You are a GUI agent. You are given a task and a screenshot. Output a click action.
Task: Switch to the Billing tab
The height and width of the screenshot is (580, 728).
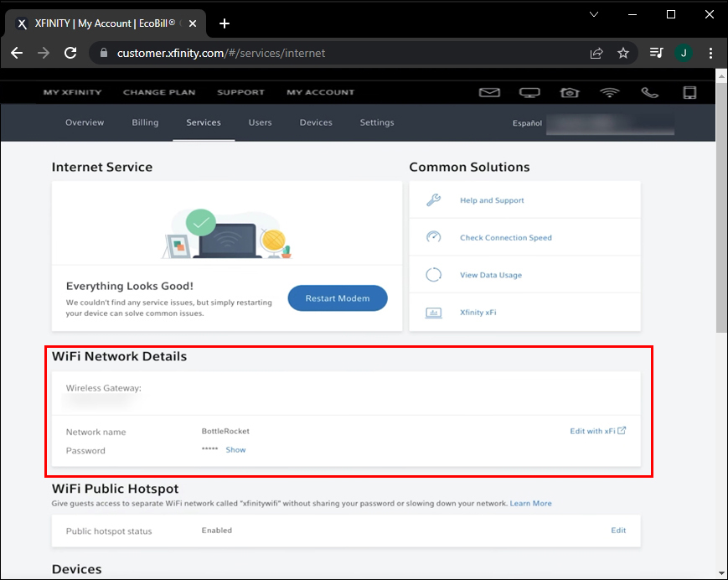tap(145, 122)
